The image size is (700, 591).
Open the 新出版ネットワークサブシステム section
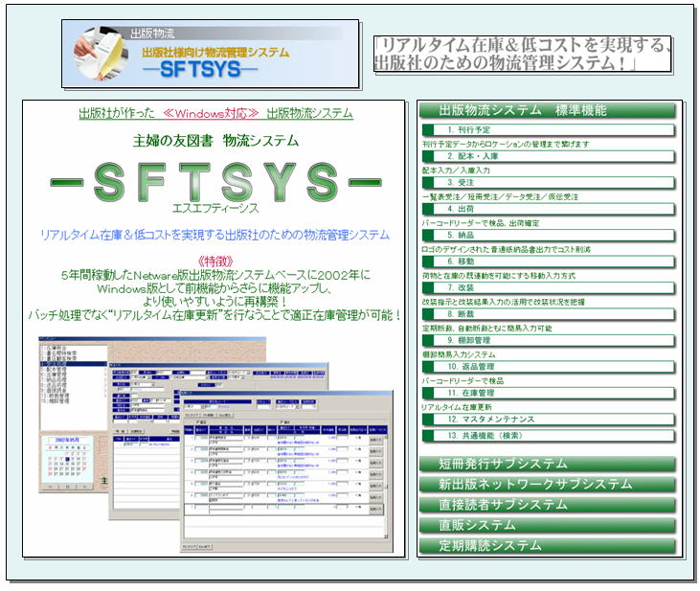coord(548,485)
